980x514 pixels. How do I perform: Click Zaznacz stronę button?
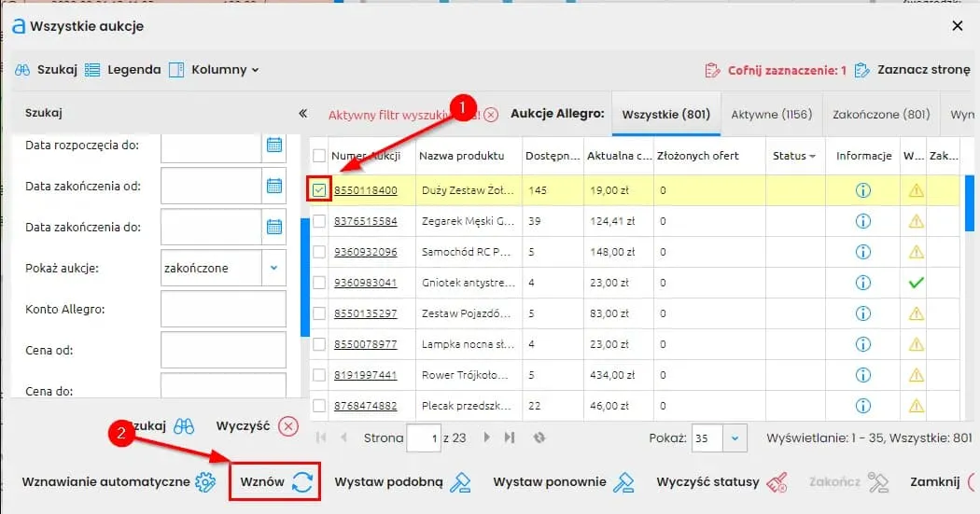pyautogui.click(x=912, y=70)
